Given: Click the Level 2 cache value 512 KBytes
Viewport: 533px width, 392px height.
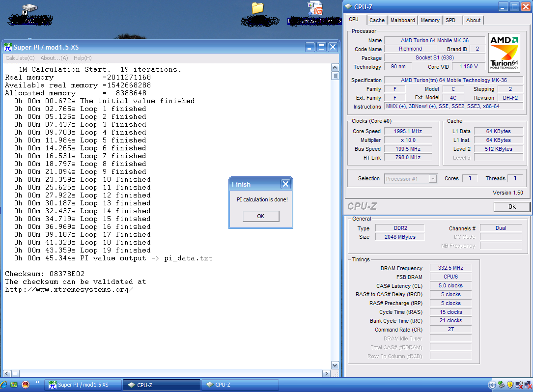Looking at the screenshot, I should (498, 149).
